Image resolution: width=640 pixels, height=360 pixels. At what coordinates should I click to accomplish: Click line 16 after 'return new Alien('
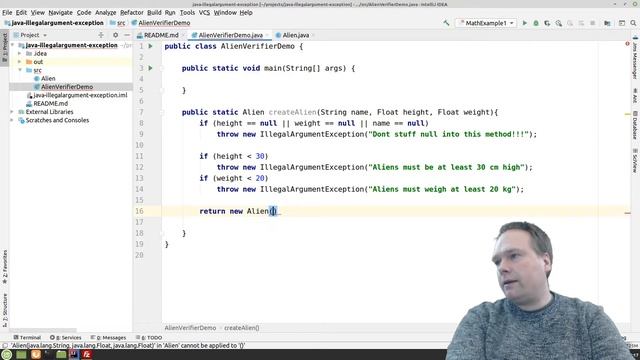(273, 211)
